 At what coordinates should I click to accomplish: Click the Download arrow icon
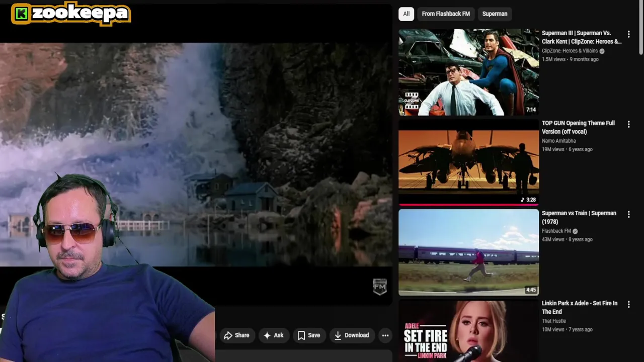(338, 335)
